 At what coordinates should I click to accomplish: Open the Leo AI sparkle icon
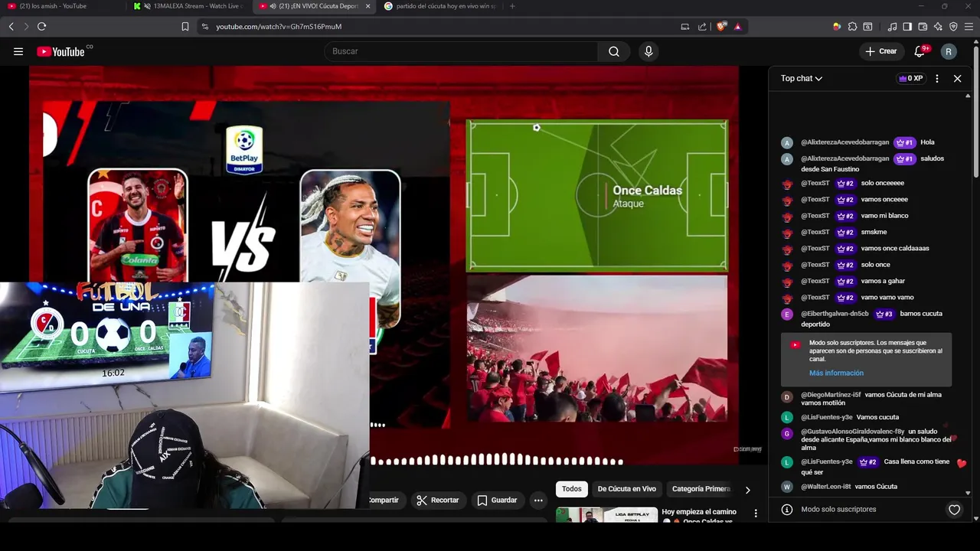(x=938, y=26)
